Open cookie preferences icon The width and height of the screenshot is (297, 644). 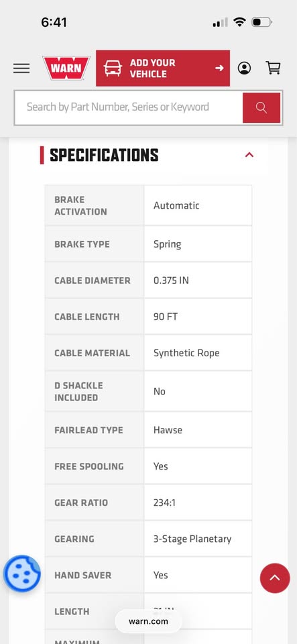coord(21,574)
